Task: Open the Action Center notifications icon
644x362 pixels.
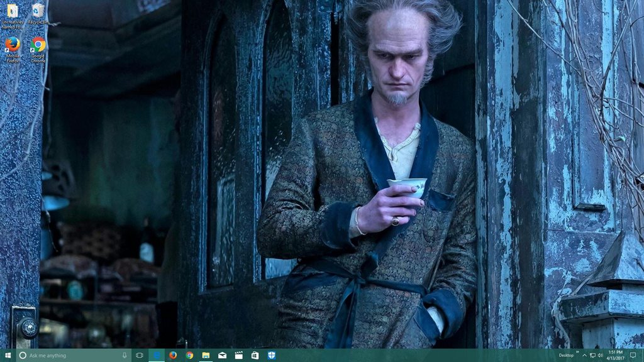Action: click(x=633, y=356)
